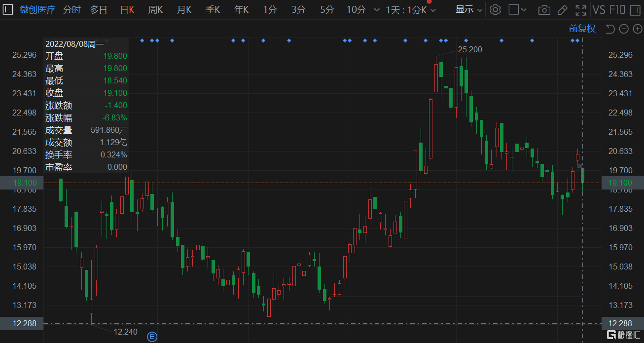
Task: Expand the 显示 display dropdown
Action: 468,10
